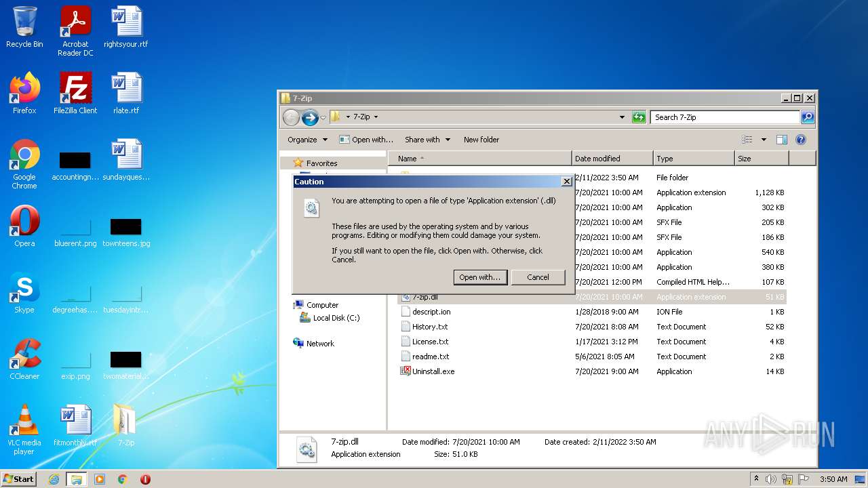Select Favorites in navigation pane
Image resolution: width=868 pixels, height=488 pixels.
[321, 163]
